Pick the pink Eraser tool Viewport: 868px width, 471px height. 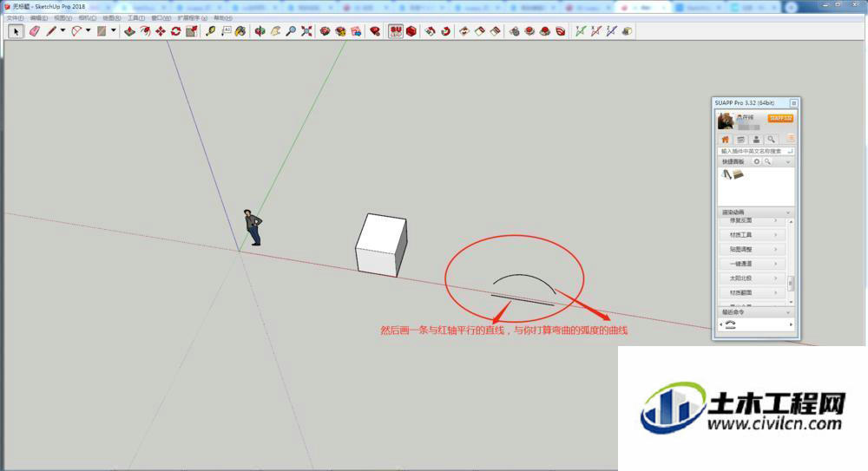point(35,31)
